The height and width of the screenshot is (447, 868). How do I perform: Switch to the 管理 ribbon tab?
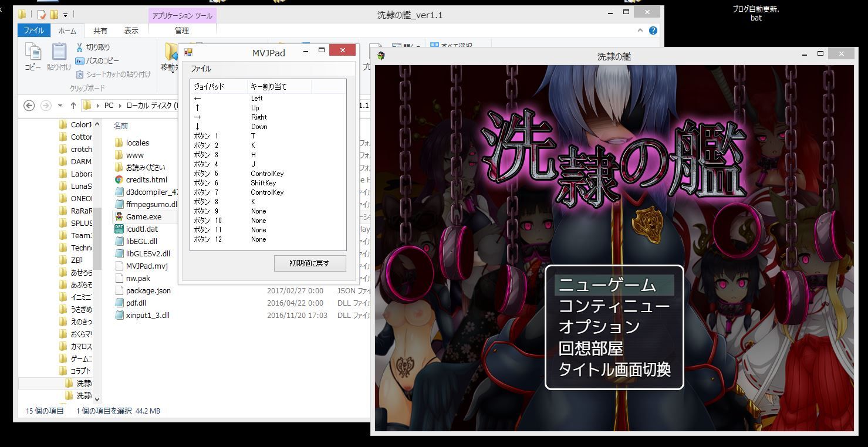click(182, 31)
